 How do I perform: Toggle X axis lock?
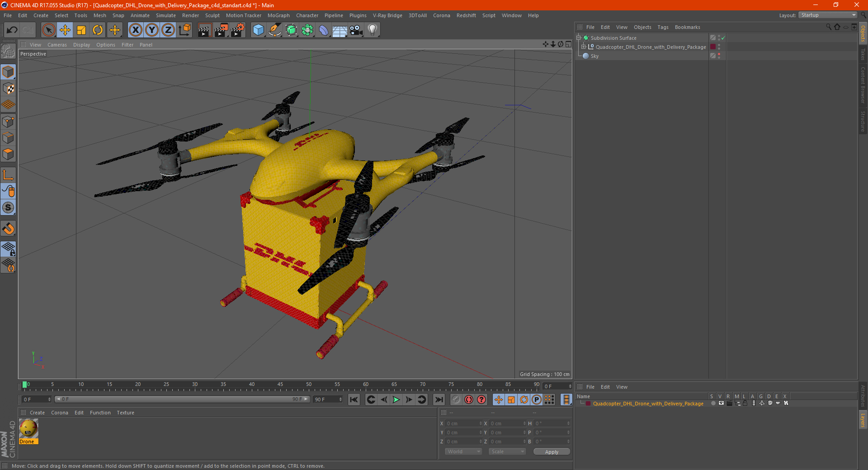click(135, 30)
